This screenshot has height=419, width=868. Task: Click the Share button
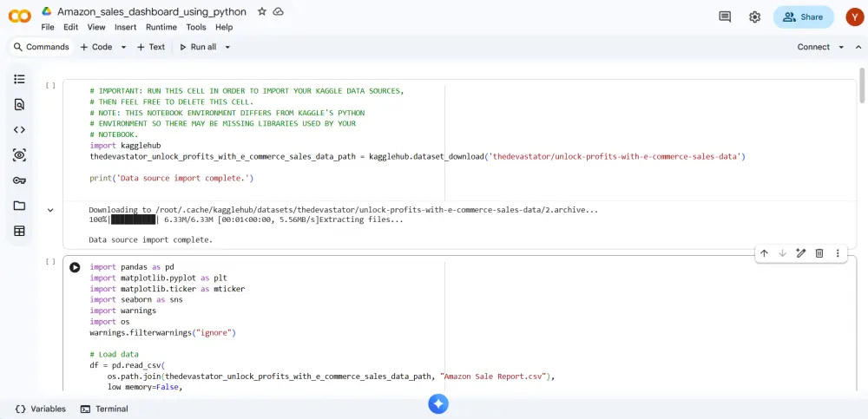click(803, 17)
